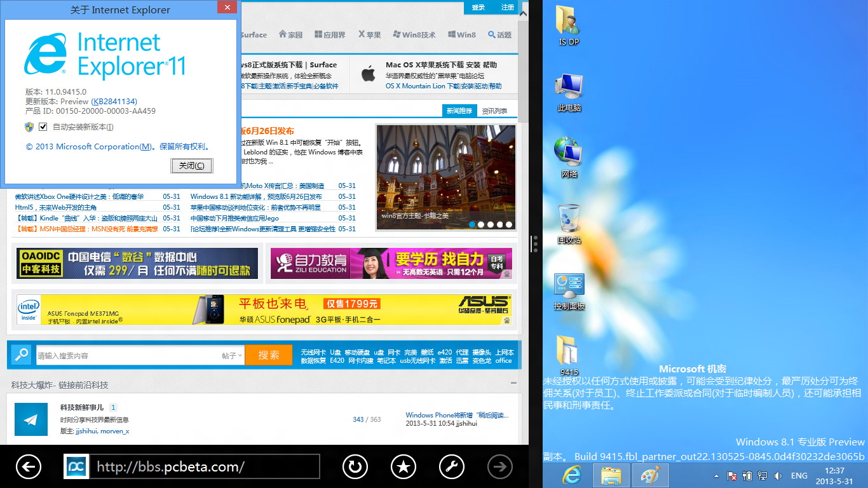
Task: Open 话题 nav item
Action: (x=499, y=34)
